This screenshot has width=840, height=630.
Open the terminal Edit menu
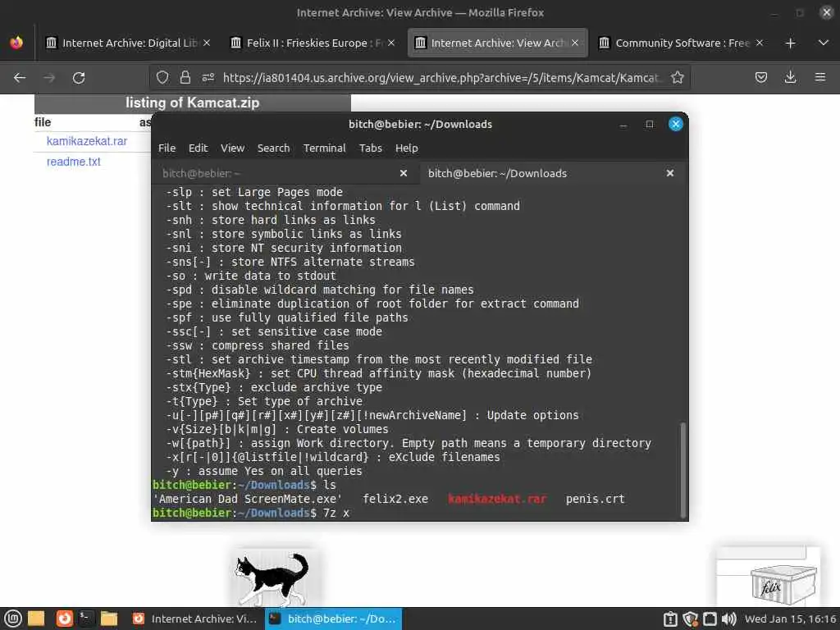(198, 148)
